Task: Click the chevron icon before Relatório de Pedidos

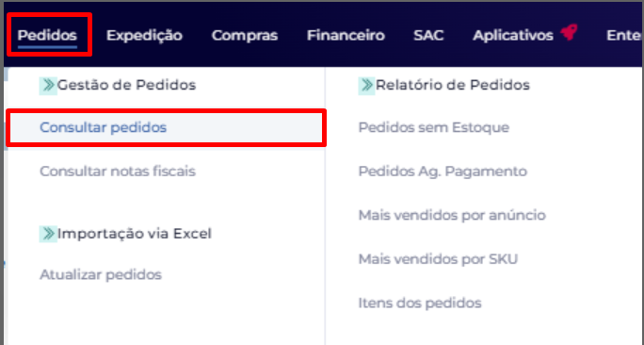Action: pyautogui.click(x=366, y=85)
